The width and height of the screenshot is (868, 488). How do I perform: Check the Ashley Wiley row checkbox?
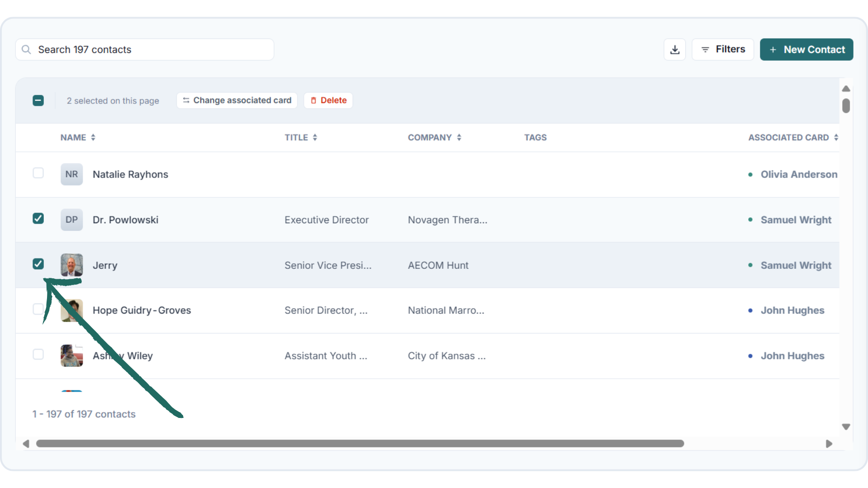[38, 354]
